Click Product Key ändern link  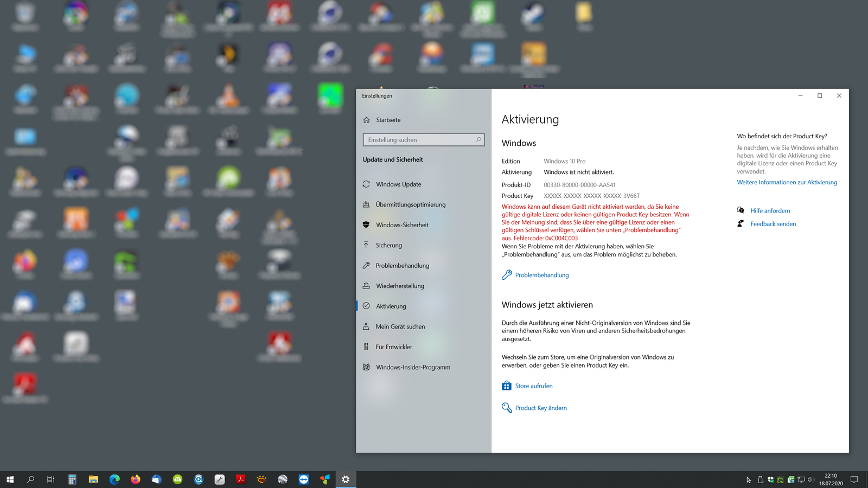[x=541, y=408]
